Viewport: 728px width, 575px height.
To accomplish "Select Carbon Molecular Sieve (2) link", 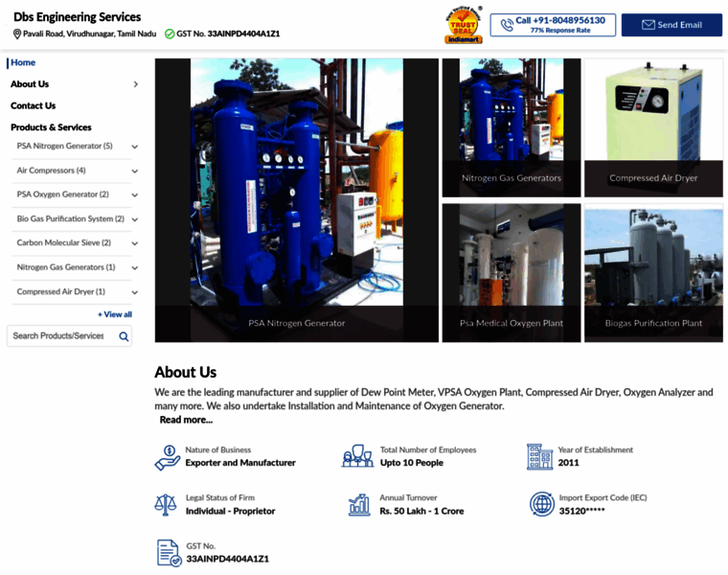I will (x=63, y=242).
